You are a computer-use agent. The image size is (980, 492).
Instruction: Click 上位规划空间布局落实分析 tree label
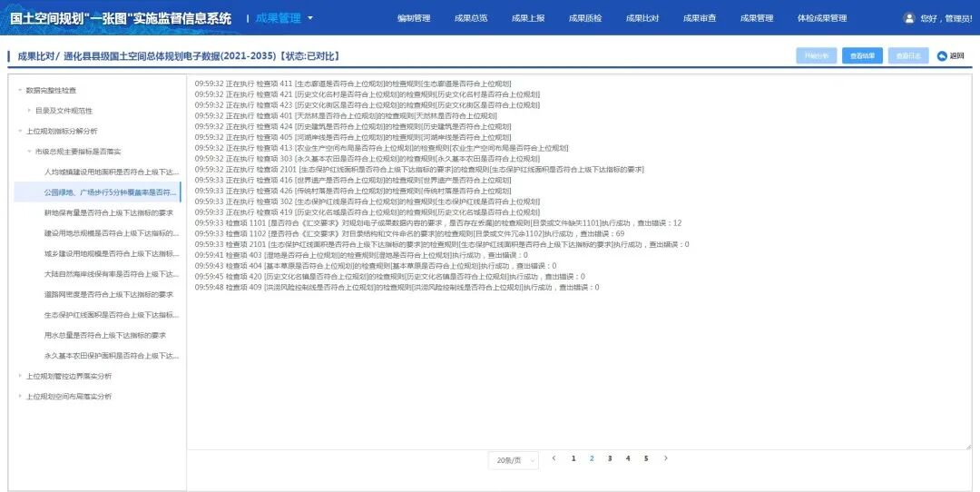(x=69, y=397)
